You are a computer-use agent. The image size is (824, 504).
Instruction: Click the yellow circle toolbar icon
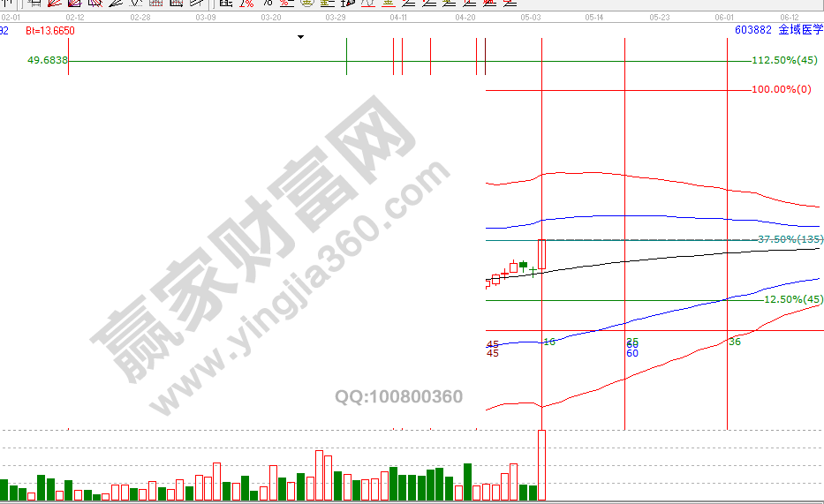click(x=306, y=3)
